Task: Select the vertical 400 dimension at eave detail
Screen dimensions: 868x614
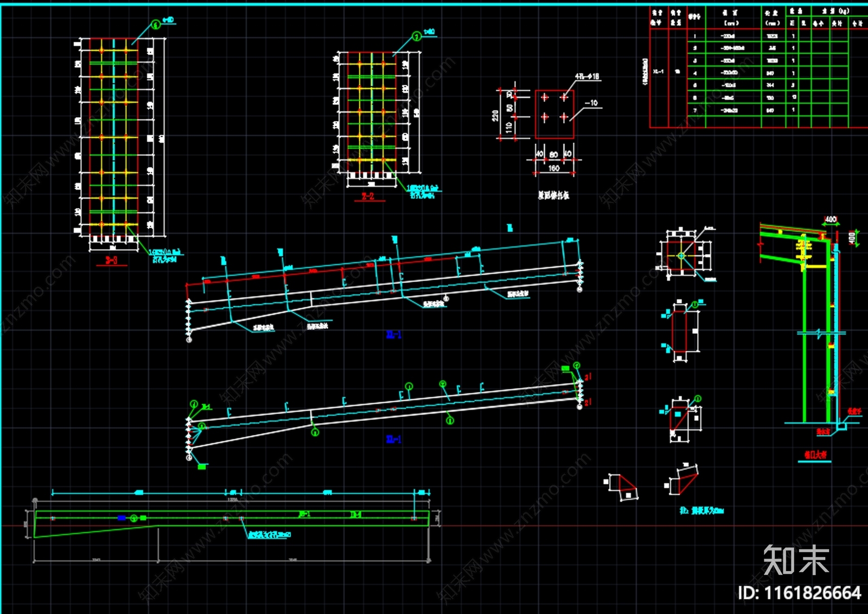Action: 852,237
